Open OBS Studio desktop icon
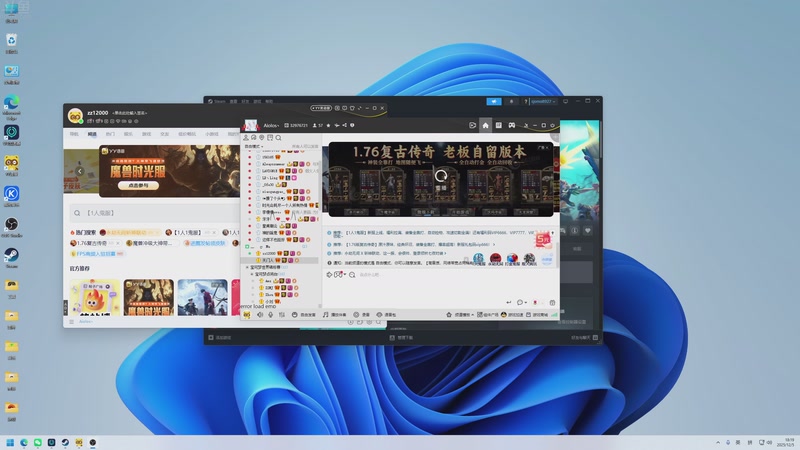 click(x=11, y=227)
